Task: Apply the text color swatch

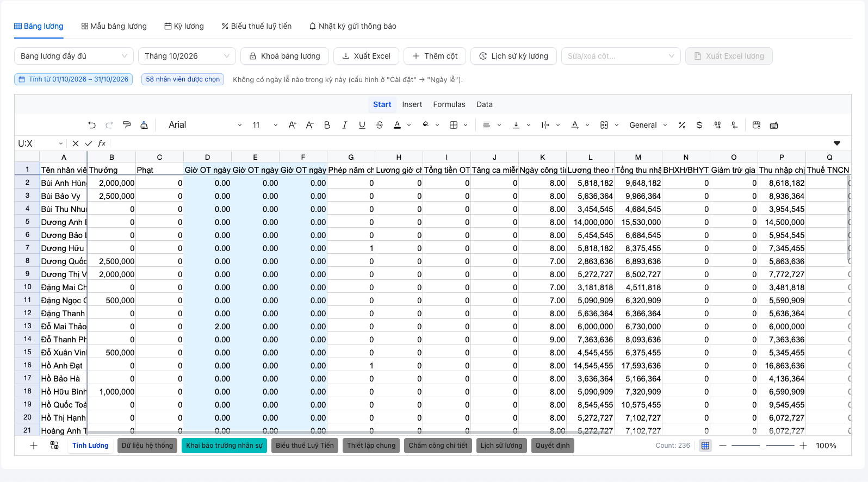Action: (x=398, y=125)
